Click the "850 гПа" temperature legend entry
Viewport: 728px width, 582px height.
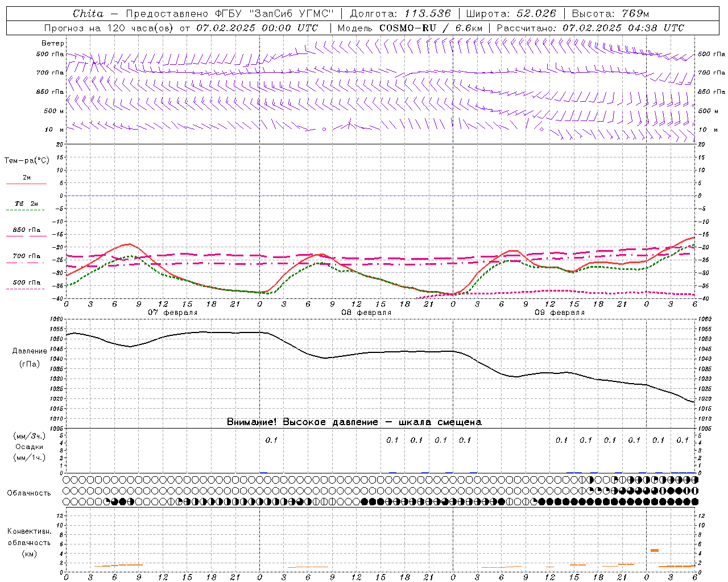27,230
